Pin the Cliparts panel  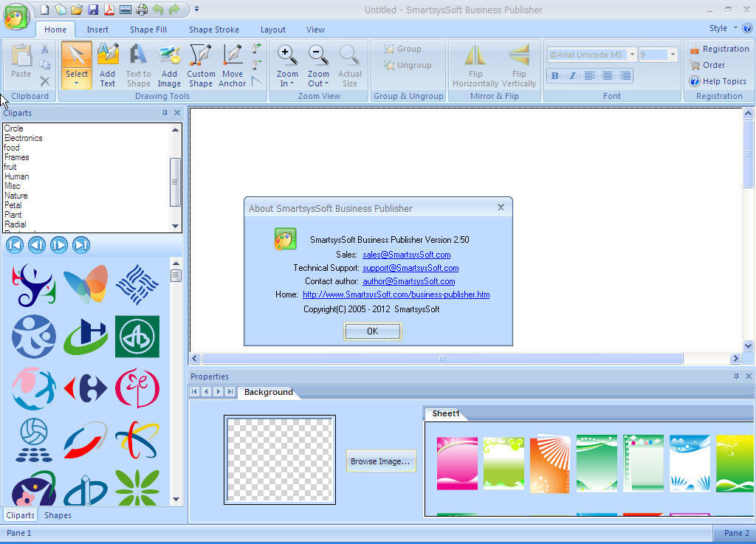tap(165, 113)
